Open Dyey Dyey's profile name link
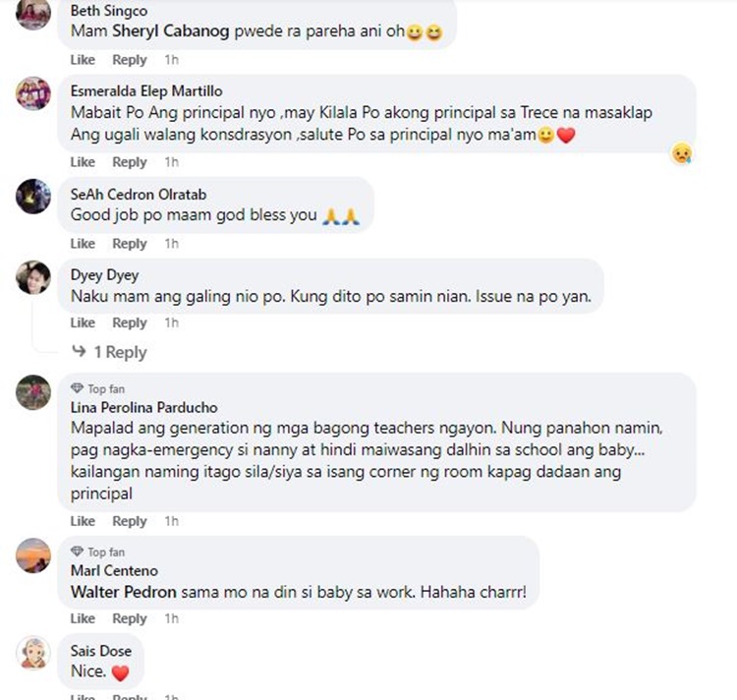Screen dimensions: 737x700 coord(104,275)
